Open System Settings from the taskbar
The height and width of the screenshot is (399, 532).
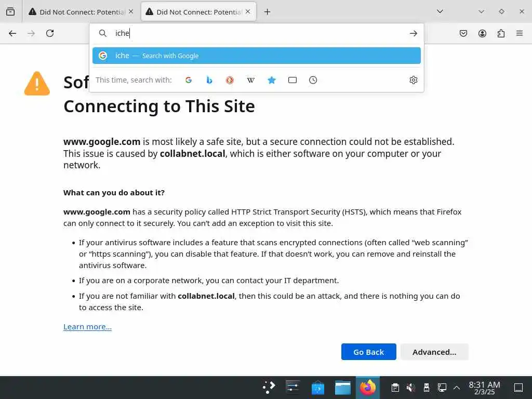(x=292, y=387)
